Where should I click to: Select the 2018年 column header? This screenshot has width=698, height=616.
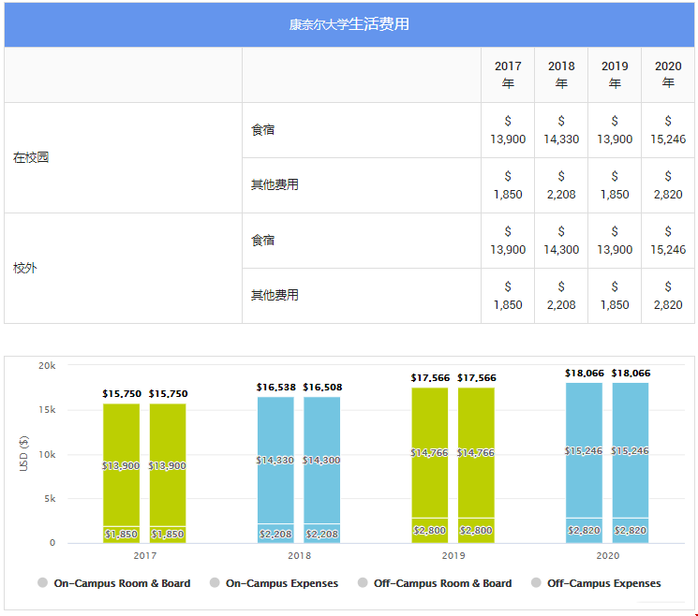pyautogui.click(x=561, y=75)
